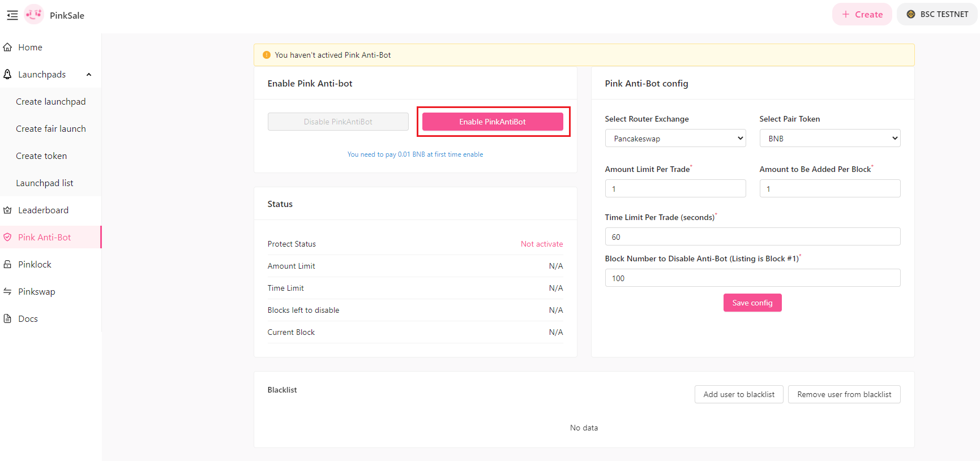Click the 'No data' blacklist placeholder text

584,428
